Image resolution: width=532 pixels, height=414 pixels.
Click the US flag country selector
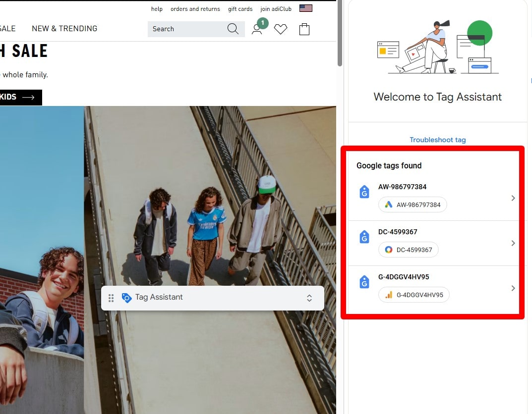point(306,8)
